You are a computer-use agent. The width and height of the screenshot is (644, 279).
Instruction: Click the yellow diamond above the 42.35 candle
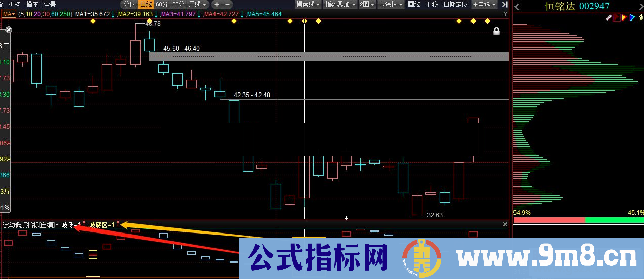pyautogui.click(x=233, y=21)
